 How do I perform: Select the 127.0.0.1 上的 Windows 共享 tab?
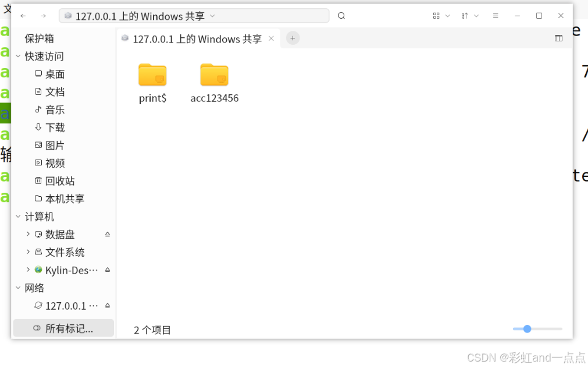click(x=193, y=39)
